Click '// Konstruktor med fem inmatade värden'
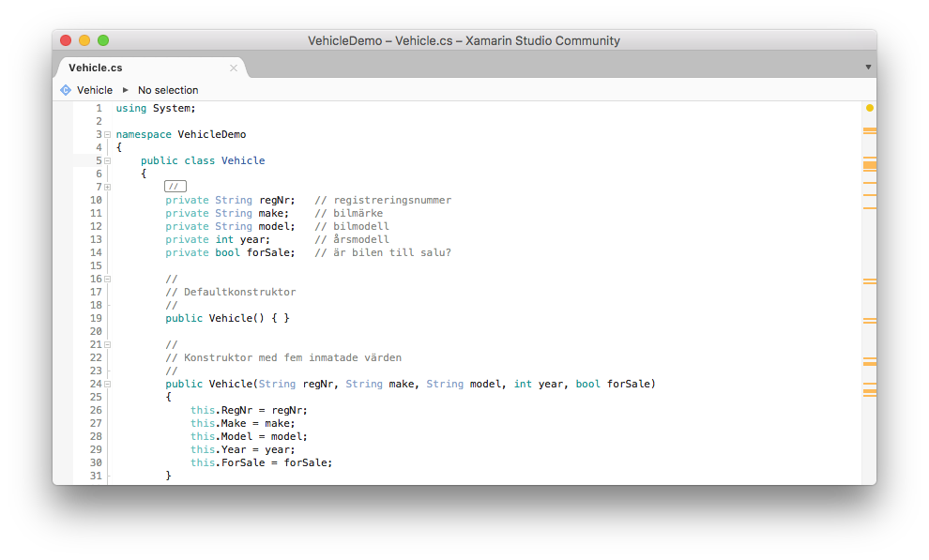 (283, 357)
